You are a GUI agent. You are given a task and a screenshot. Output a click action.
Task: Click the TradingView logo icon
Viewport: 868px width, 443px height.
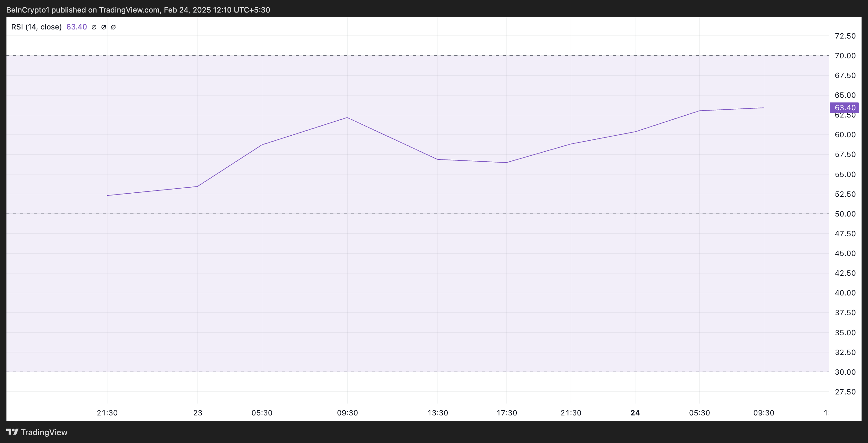click(x=13, y=431)
